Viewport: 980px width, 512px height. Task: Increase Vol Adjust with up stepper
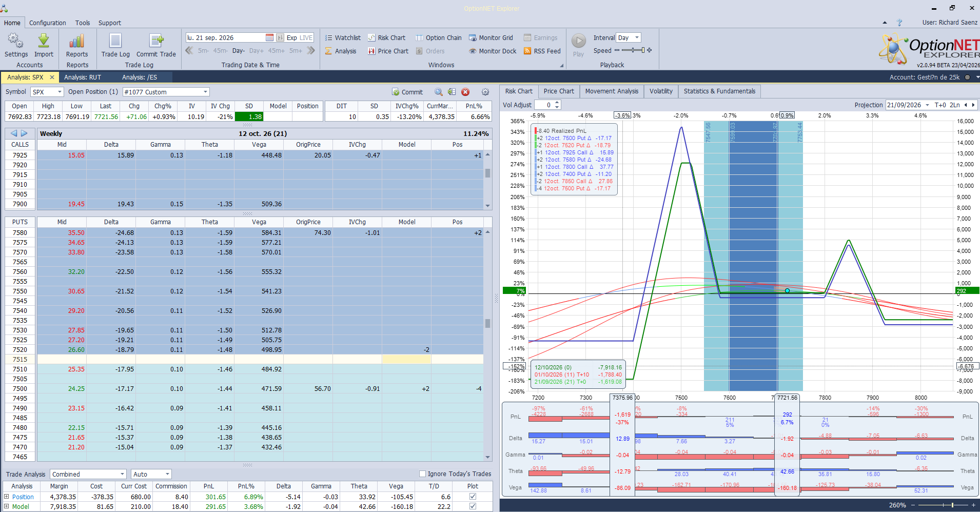(557, 103)
